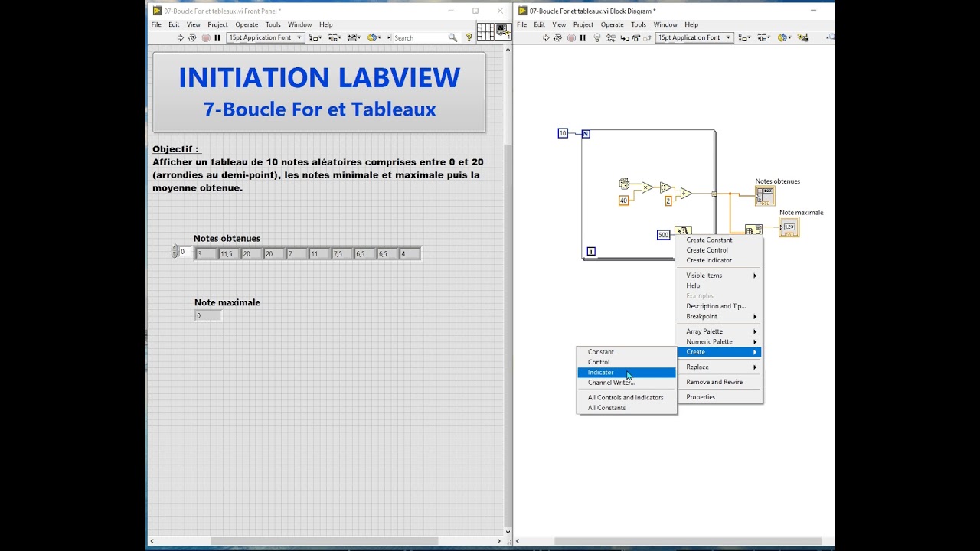Image resolution: width=980 pixels, height=551 pixels.
Task: Choose Create Control in context menu
Action: click(x=720, y=250)
